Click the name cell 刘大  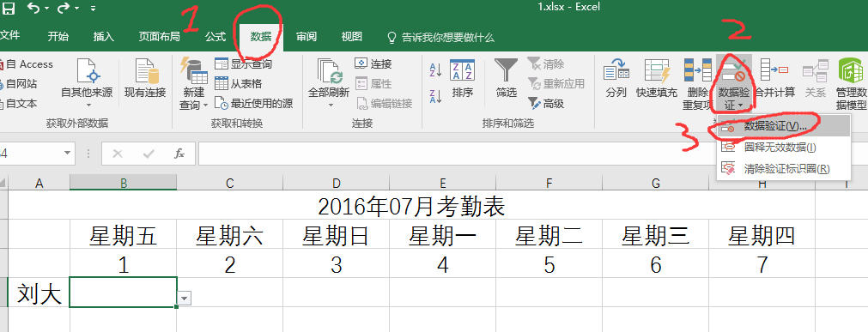tap(39, 293)
